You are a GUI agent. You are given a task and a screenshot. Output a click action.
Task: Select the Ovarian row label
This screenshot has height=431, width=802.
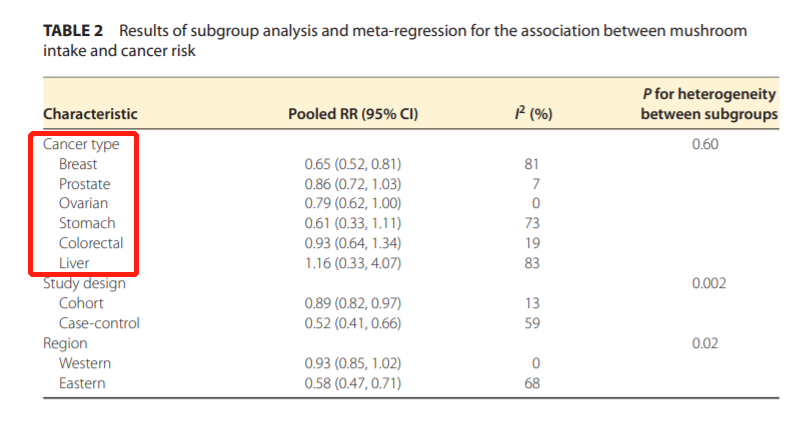(x=84, y=204)
